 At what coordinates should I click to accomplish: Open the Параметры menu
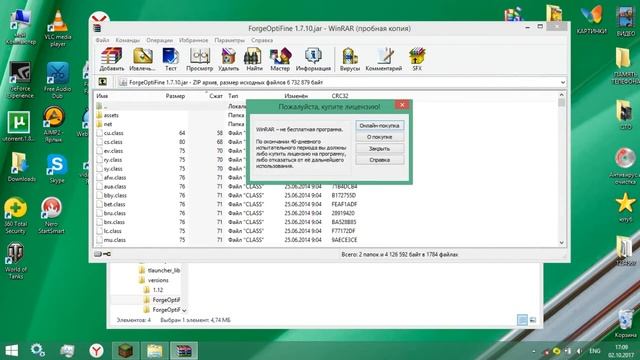[x=229, y=40]
